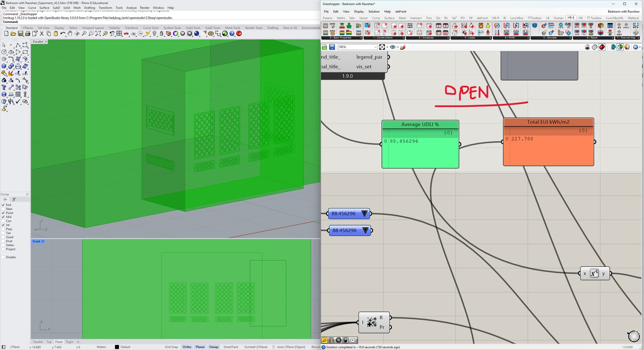Screen dimensions: 644x350
Task: Click the Undo arrow in Rhino toolbar
Action: (x=63, y=34)
